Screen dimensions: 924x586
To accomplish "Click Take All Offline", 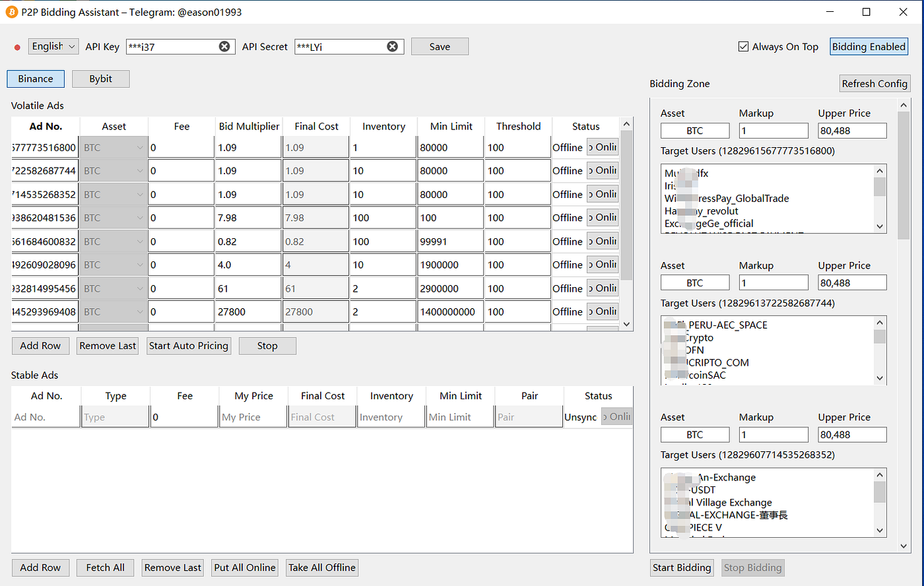I will pos(322,568).
